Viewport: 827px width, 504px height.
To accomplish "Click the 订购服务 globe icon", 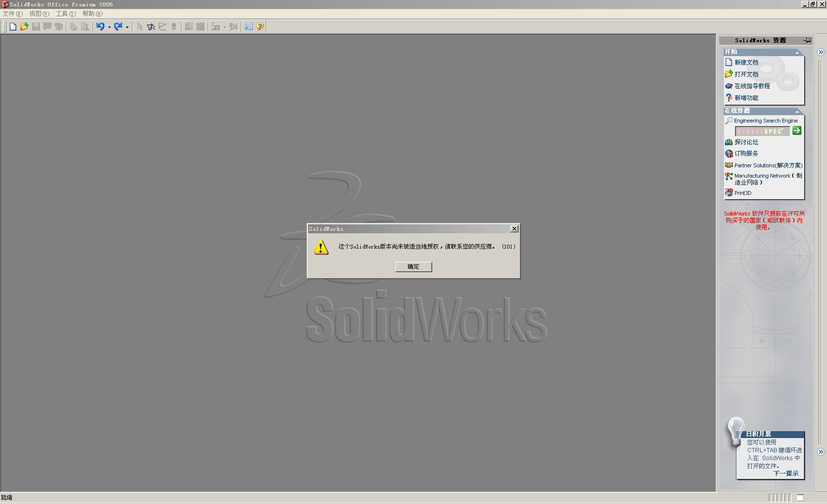I will point(729,154).
